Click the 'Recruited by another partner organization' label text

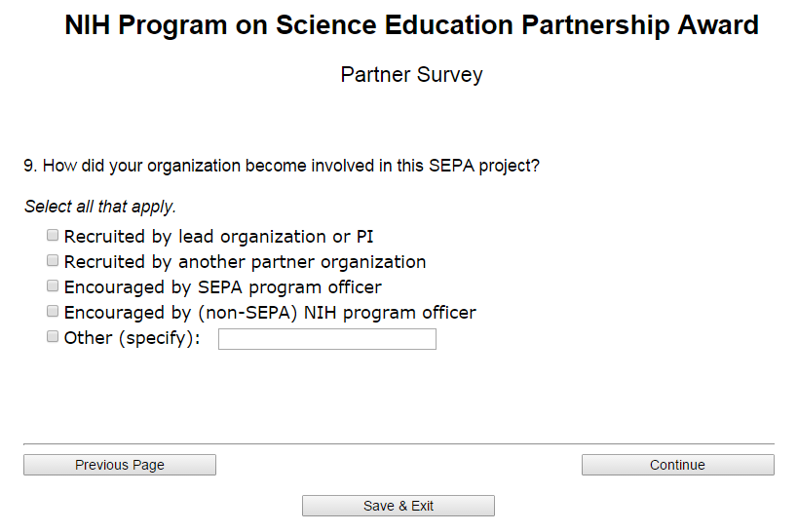click(245, 262)
